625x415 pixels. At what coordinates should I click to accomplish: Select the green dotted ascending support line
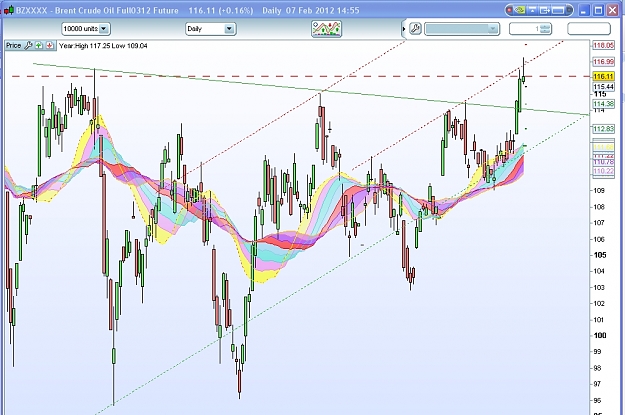tap(343, 263)
